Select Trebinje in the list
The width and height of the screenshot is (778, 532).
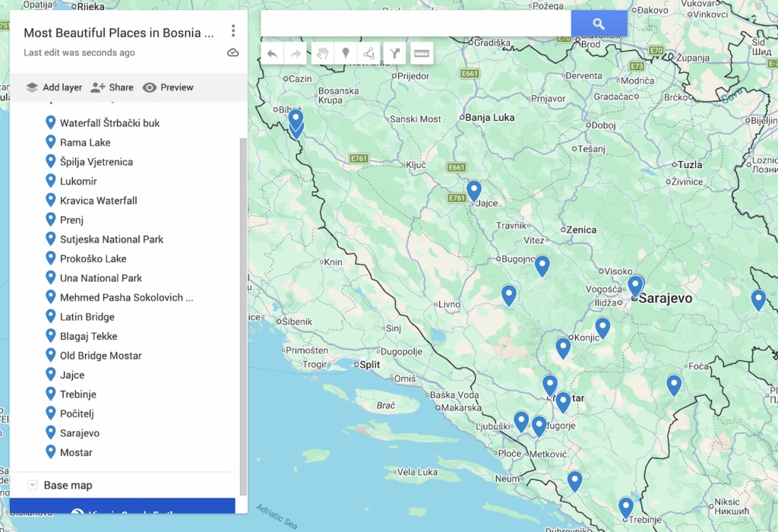[78, 394]
